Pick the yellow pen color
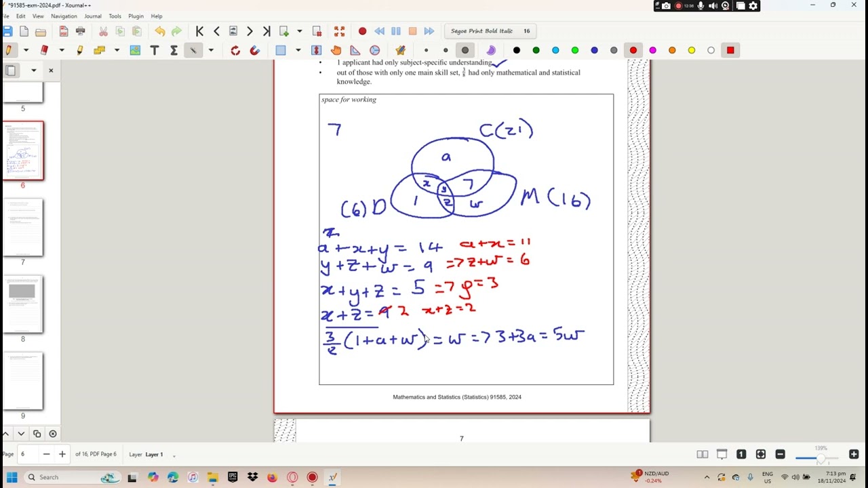The image size is (868, 488). (x=692, y=50)
